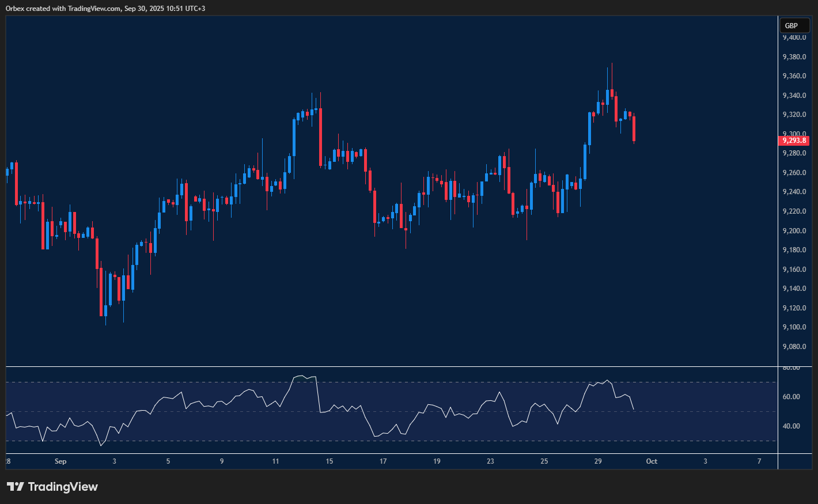This screenshot has height=504, width=818.
Task: Select the 15 date marker on time axis
Action: tap(330, 461)
